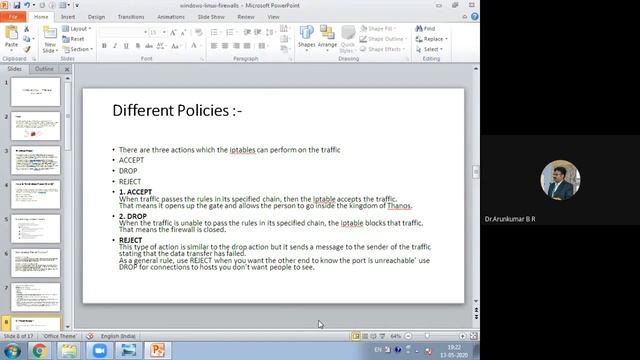Click the Copy icon in Clipboard
Image resolution: width=640 pixels, height=360 pixels.
(x=27, y=39)
